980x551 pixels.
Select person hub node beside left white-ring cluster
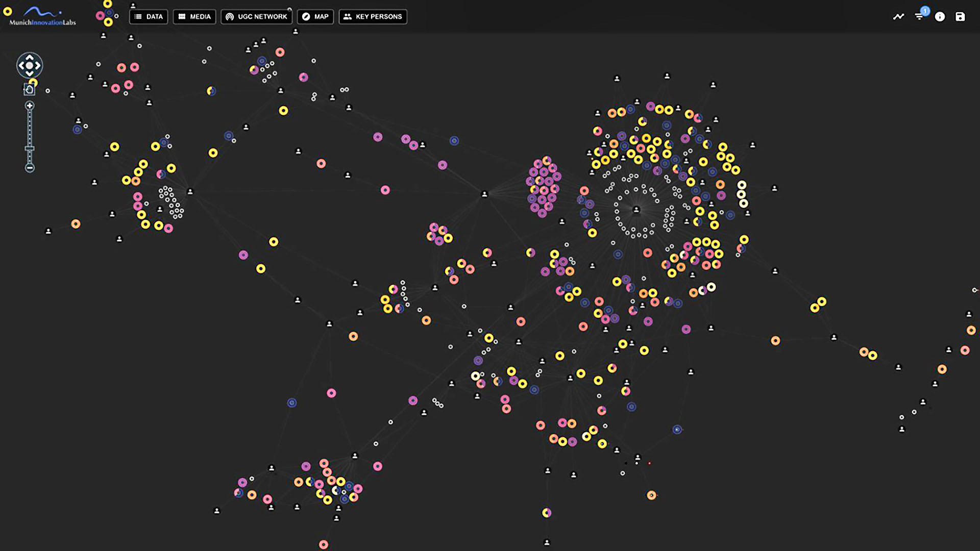190,192
